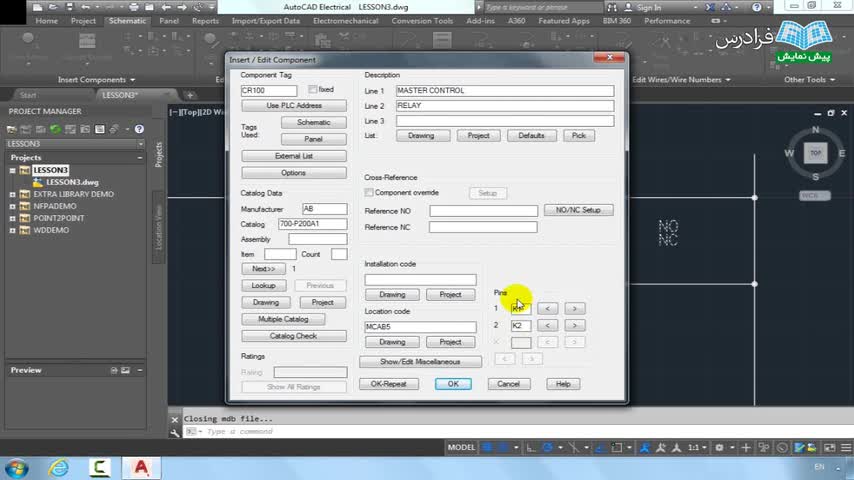The height and width of the screenshot is (480, 854).
Task: Click the New drawing icon in quick access toolbar
Action: click(x=37, y=7)
